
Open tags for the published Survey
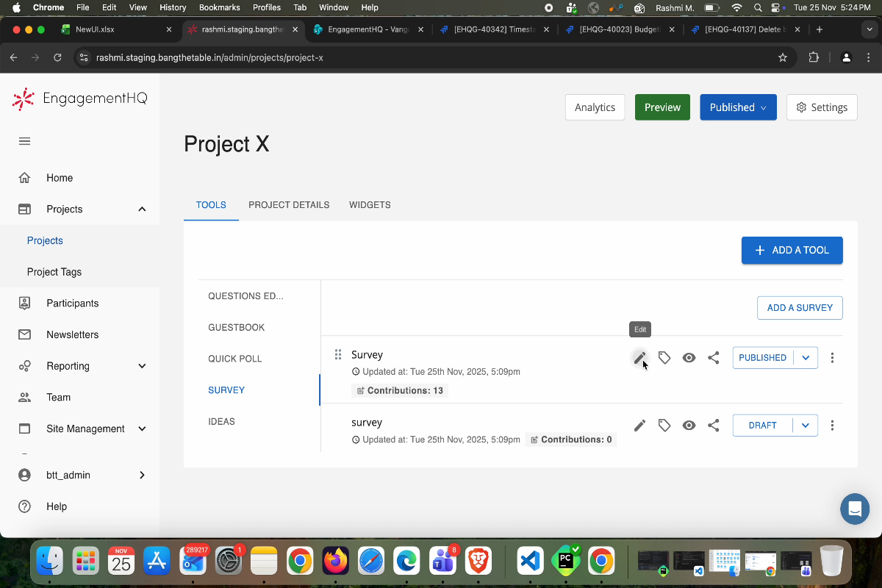[x=664, y=358]
